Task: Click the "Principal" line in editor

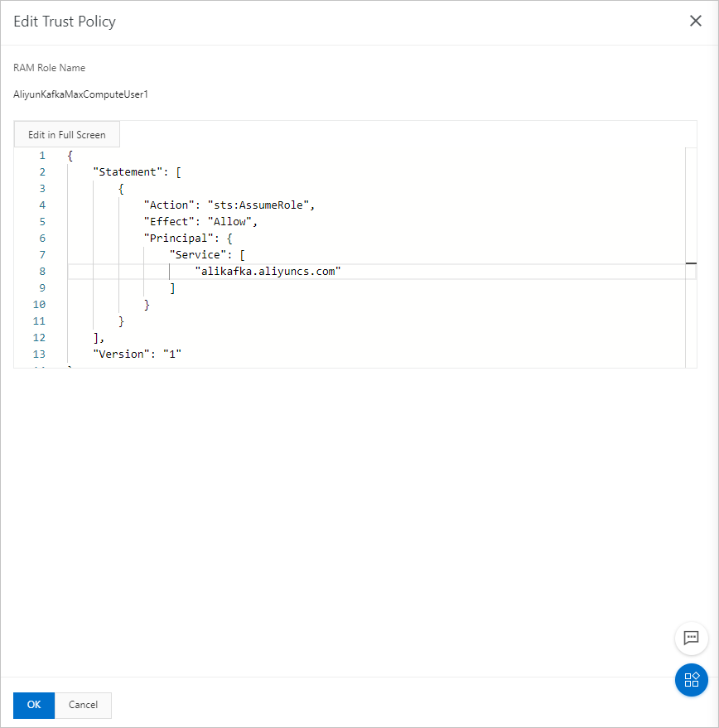Action: (188, 239)
